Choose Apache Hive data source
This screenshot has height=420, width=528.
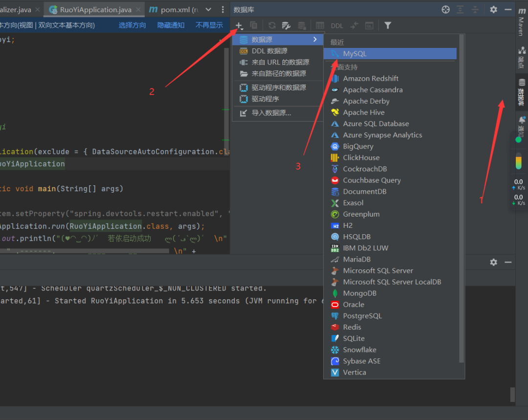click(x=391, y=112)
